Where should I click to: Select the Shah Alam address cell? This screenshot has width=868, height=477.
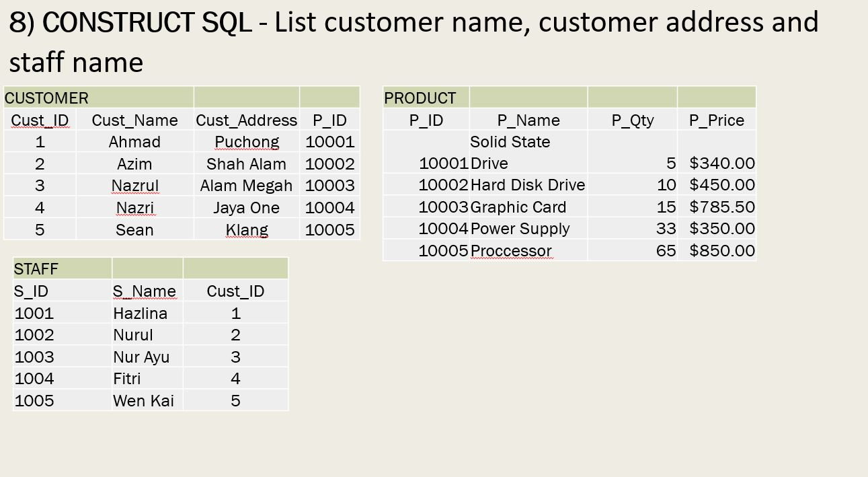[x=246, y=163]
